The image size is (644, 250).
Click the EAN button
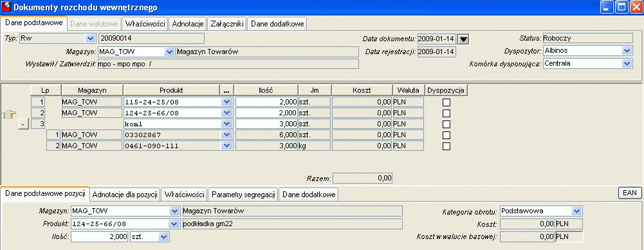[x=630, y=193]
